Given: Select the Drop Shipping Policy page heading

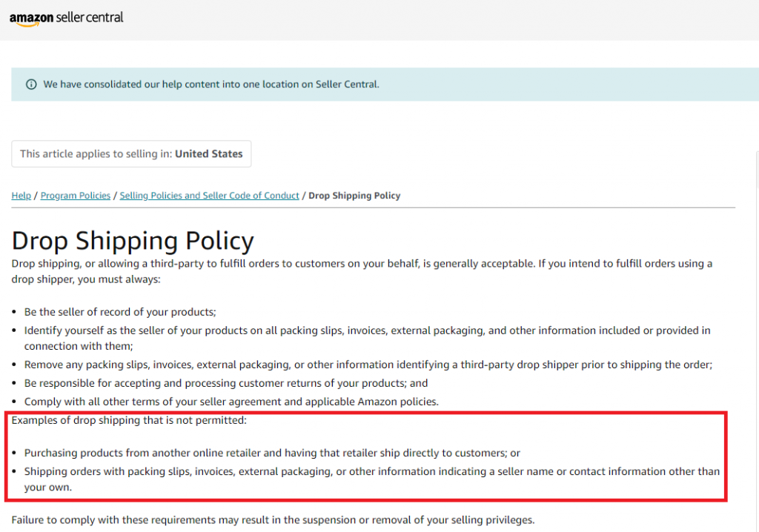Looking at the screenshot, I should (132, 240).
